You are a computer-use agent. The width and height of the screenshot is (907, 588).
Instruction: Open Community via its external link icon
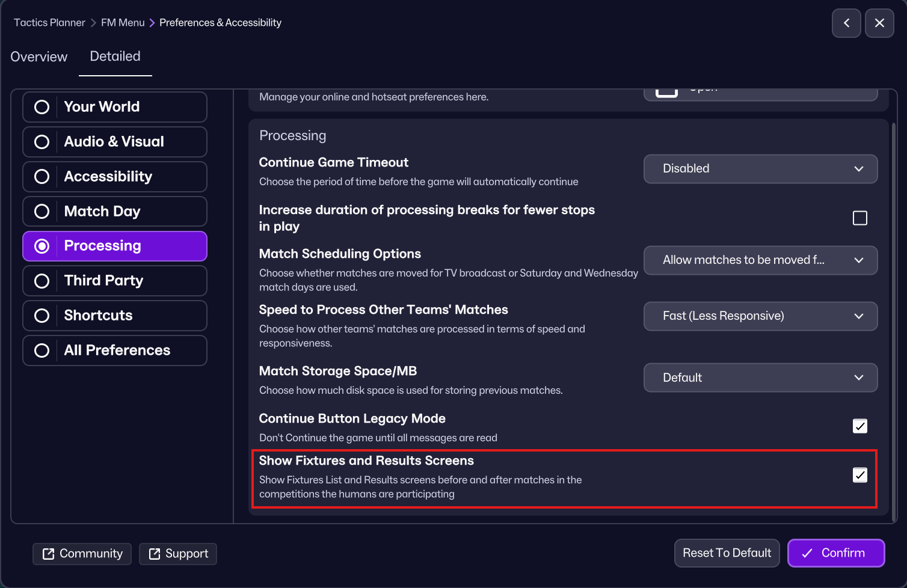[x=49, y=554]
